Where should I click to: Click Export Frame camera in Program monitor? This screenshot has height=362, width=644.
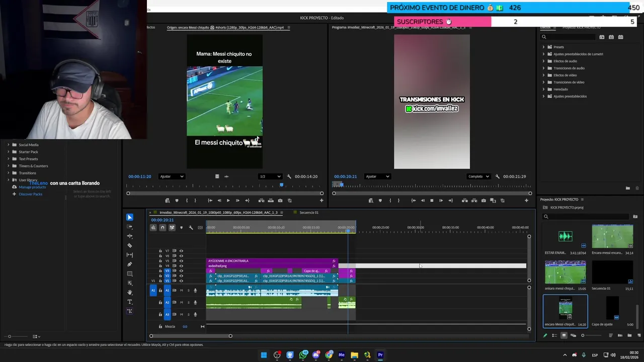pos(484,201)
